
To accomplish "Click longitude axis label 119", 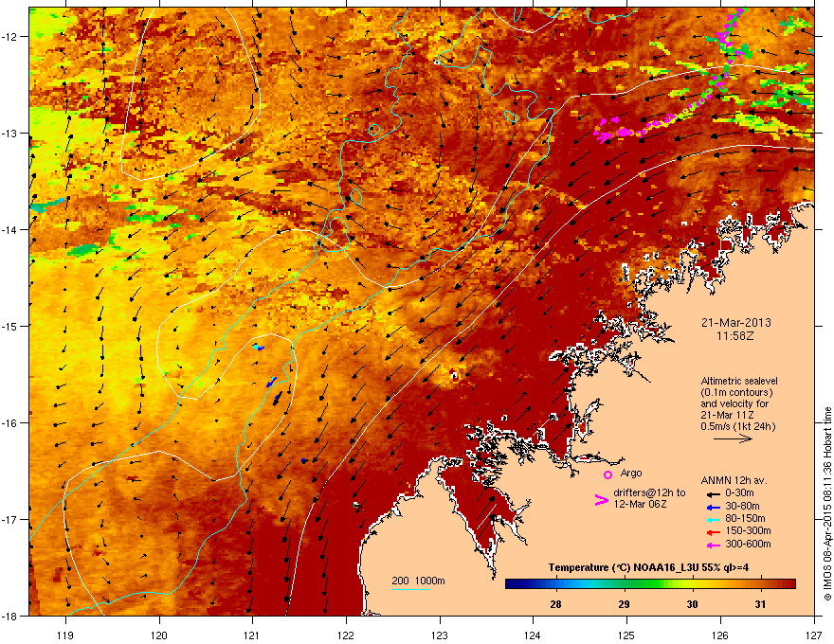I will tap(65, 635).
